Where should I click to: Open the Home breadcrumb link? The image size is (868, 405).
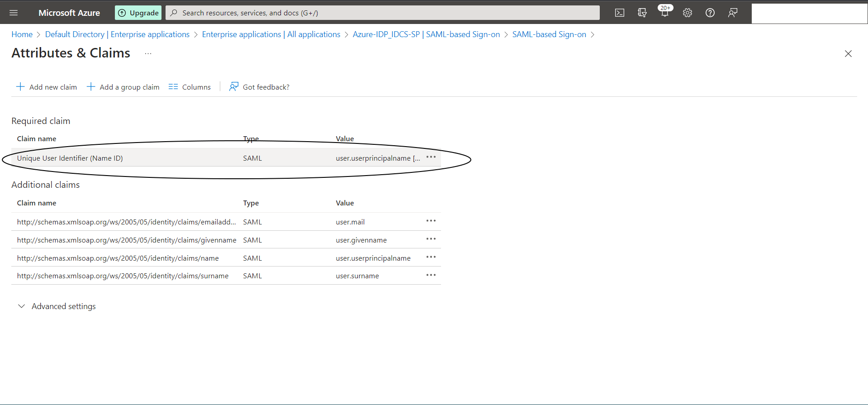[x=22, y=34]
